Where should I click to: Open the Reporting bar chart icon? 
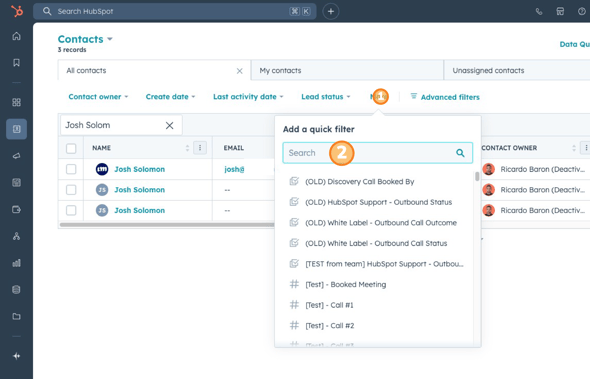click(16, 263)
